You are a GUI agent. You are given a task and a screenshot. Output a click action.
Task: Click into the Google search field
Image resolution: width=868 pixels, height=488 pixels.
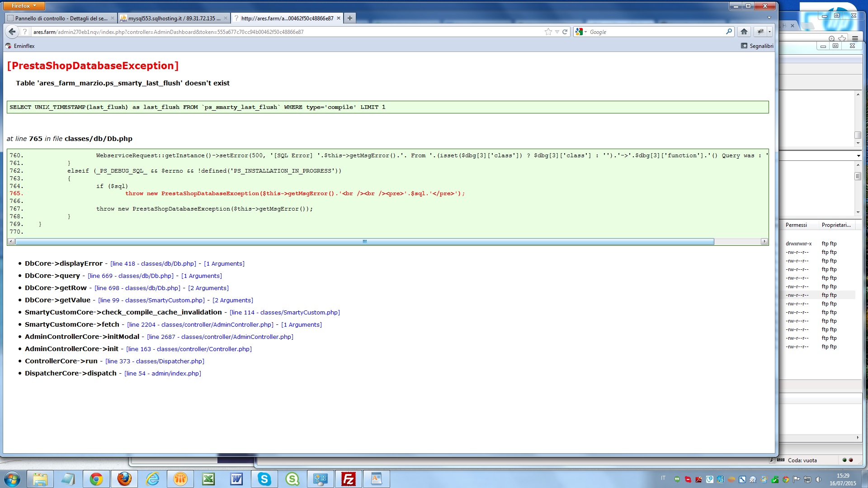[x=656, y=32]
